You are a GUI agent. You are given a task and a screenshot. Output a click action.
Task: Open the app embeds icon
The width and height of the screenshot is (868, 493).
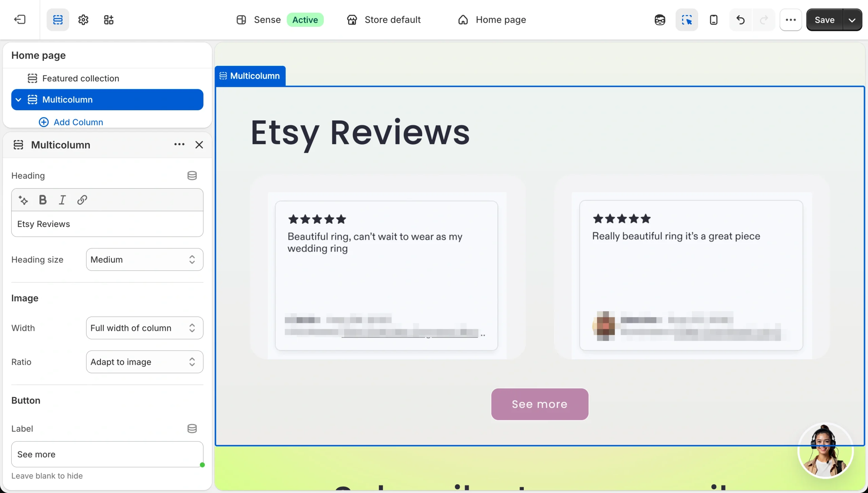click(x=108, y=20)
